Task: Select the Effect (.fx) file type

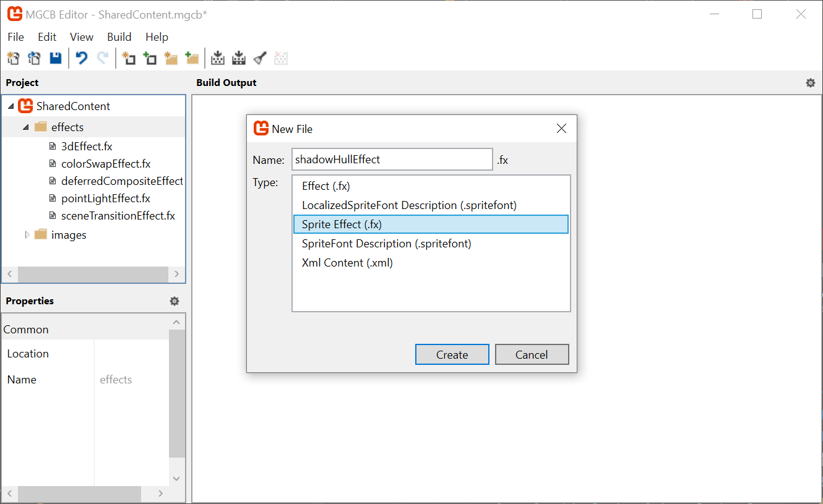Action: [325, 186]
